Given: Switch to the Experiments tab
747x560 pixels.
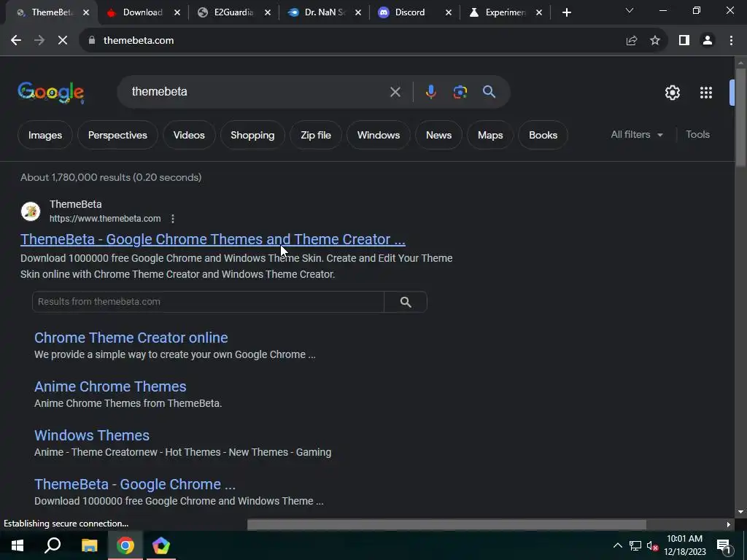Looking at the screenshot, I should click(504, 12).
